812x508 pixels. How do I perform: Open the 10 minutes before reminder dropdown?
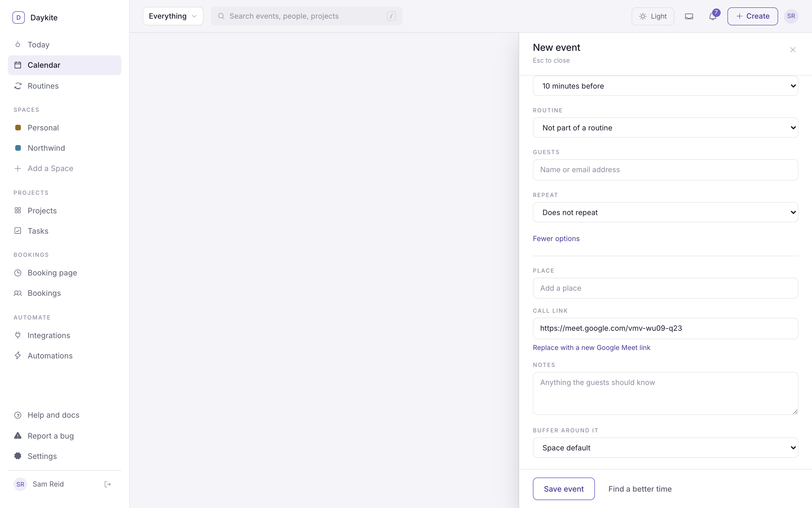(x=665, y=86)
